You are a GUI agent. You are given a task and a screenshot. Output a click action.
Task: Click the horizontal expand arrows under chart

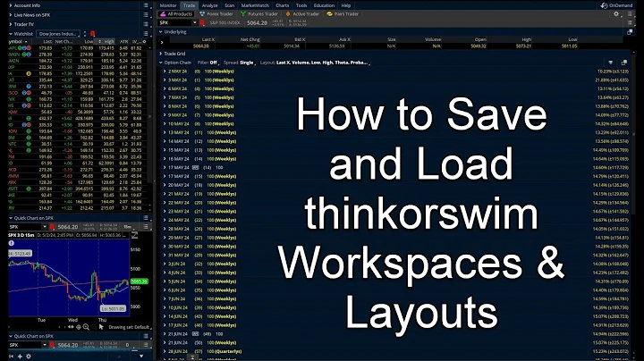pos(71,327)
